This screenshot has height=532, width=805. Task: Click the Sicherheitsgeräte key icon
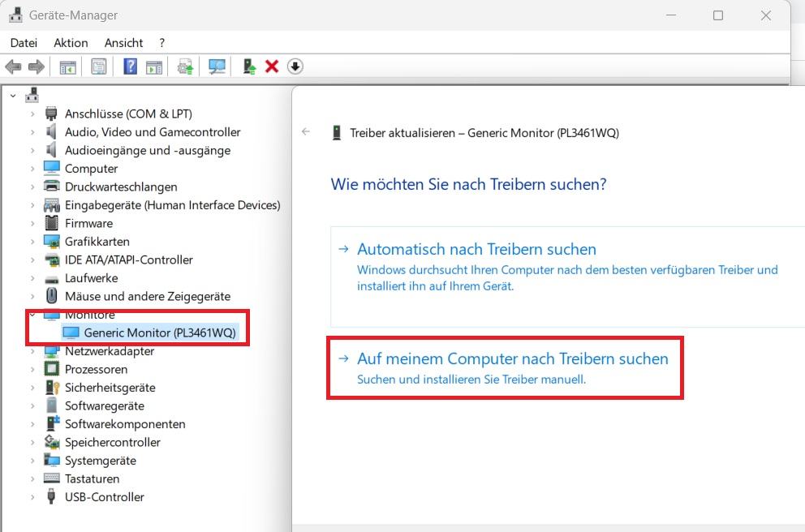click(x=53, y=388)
